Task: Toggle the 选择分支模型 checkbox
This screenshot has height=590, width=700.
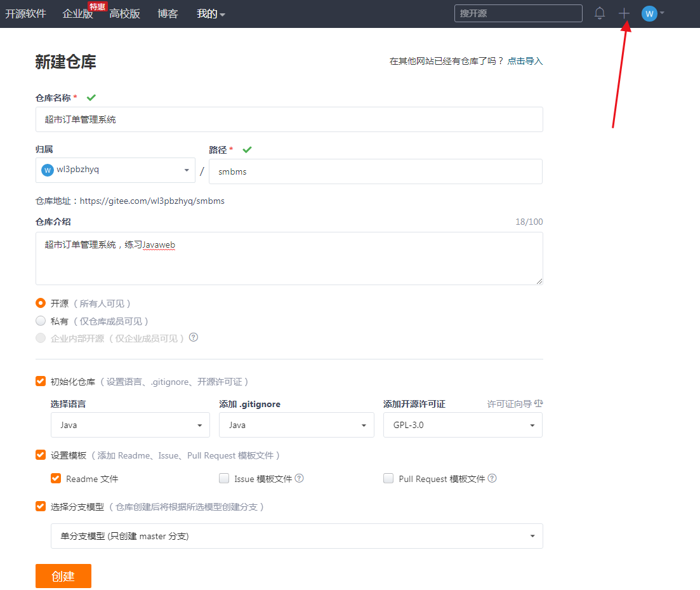Action: 41,506
